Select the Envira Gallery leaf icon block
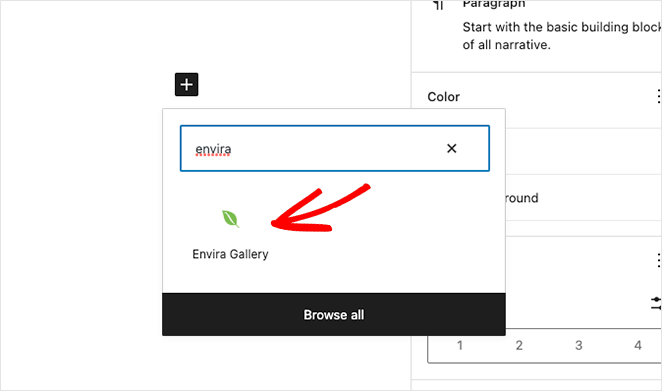This screenshot has height=391, width=662. [x=231, y=218]
